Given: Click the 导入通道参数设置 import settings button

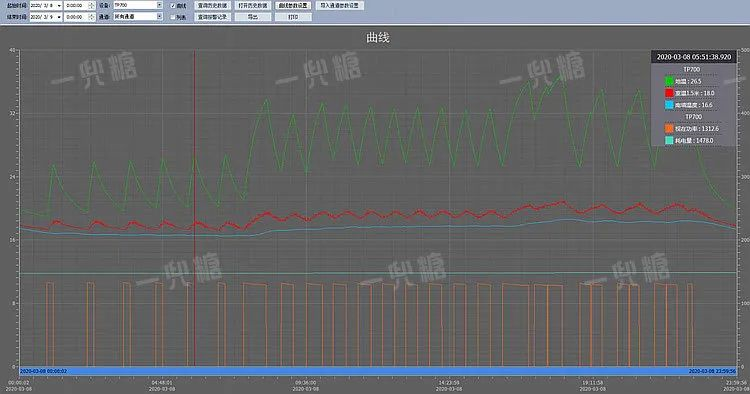Looking at the screenshot, I should 340,5.
